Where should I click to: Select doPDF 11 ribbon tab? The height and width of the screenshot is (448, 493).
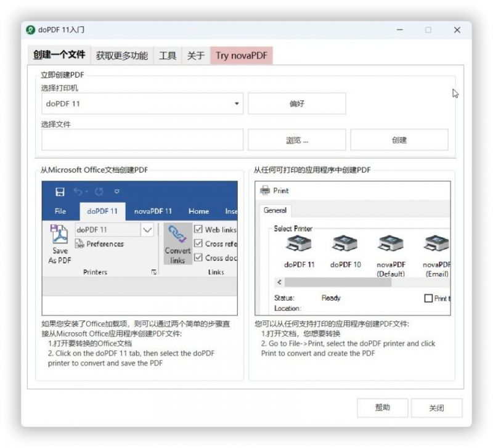[x=102, y=211]
